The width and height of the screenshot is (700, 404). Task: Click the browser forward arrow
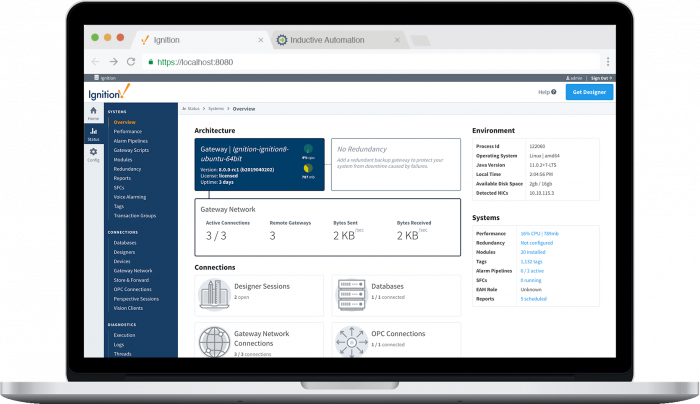pos(113,62)
